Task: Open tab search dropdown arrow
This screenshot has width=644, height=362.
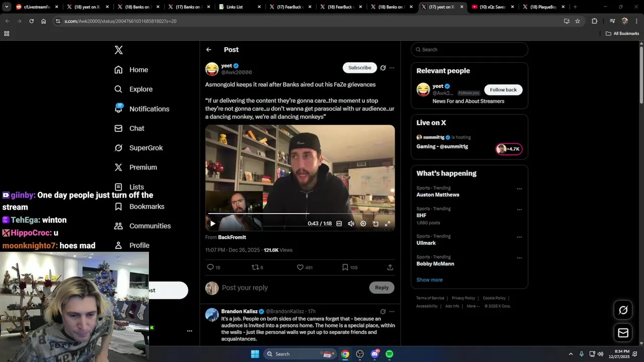Action: point(7,7)
